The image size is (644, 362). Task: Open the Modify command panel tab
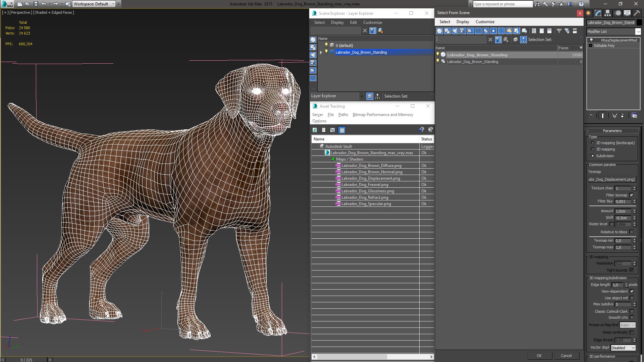pos(598,13)
